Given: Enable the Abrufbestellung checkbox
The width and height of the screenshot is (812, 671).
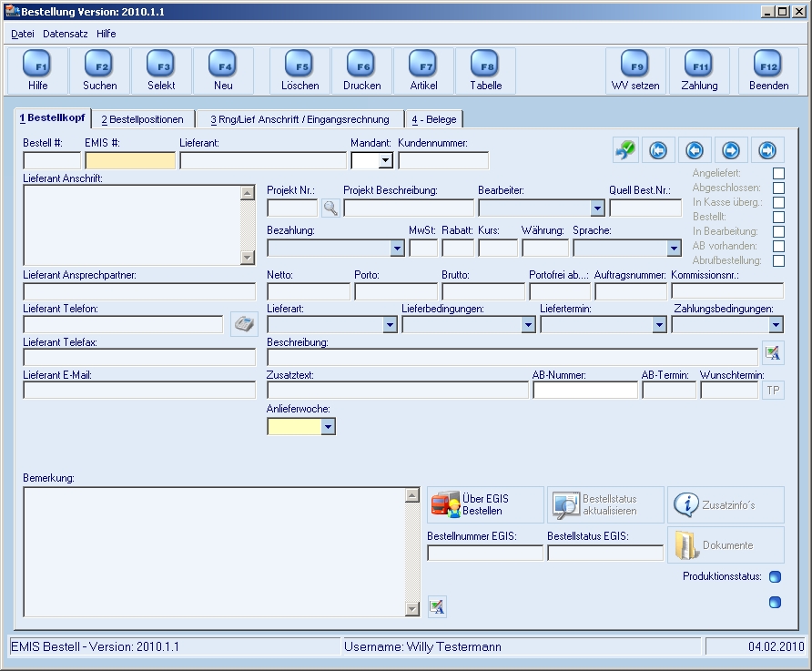Looking at the screenshot, I should [x=778, y=260].
